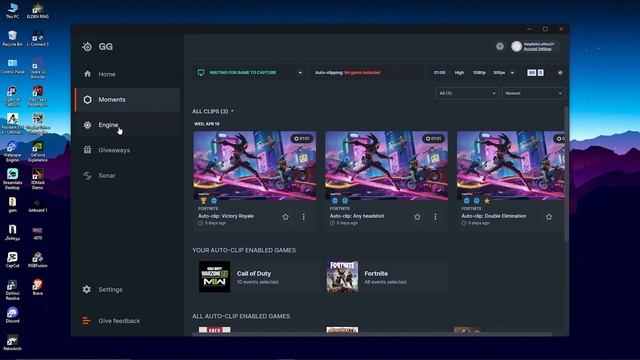640x360 pixels.
Task: Favorite the Any headshot clip with the star
Action: point(417,217)
